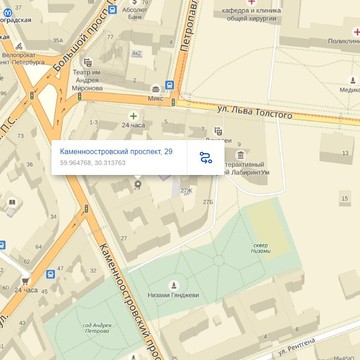
Task: Click the coordinates text 59.964768, 30.313763
Action: point(93,163)
